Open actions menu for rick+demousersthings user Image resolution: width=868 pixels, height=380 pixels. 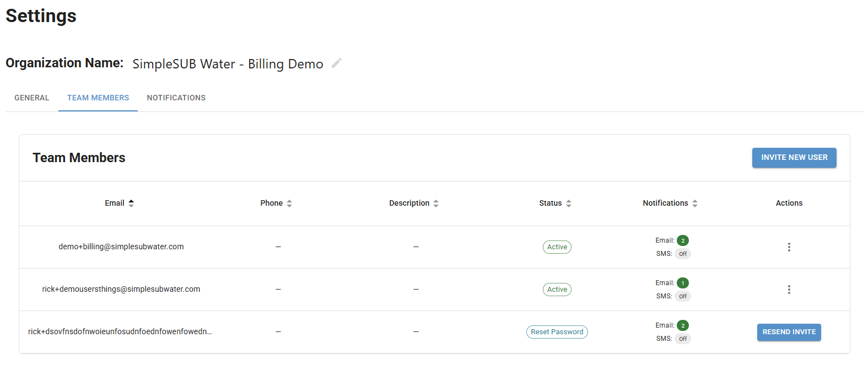point(789,290)
